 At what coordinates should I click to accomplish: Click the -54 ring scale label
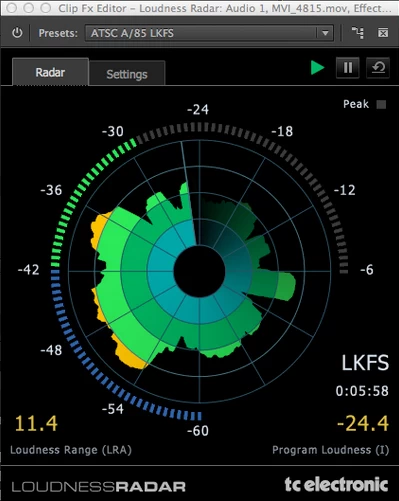pos(113,409)
